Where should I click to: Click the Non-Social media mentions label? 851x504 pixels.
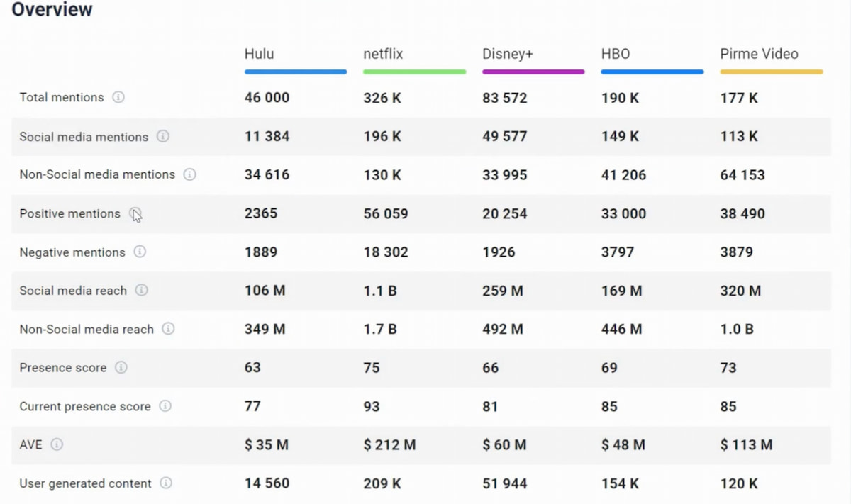97,174
